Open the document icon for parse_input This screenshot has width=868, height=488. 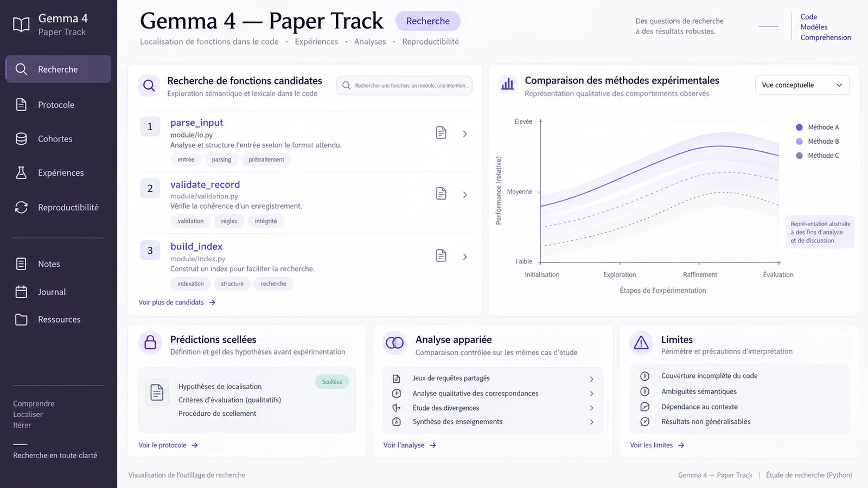point(441,133)
